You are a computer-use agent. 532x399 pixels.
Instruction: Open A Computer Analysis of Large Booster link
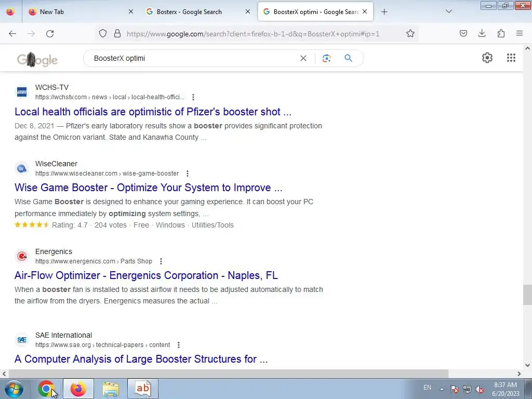[141, 359]
